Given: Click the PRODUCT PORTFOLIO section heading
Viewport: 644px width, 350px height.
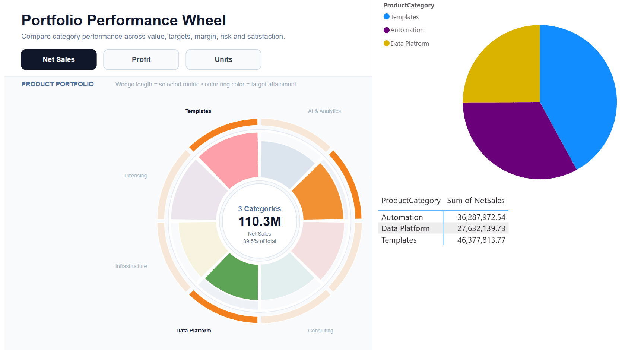Looking at the screenshot, I should pyautogui.click(x=57, y=84).
